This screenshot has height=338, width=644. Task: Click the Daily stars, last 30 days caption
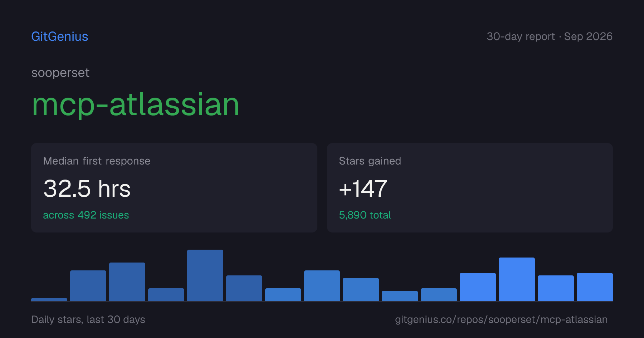pos(88,319)
